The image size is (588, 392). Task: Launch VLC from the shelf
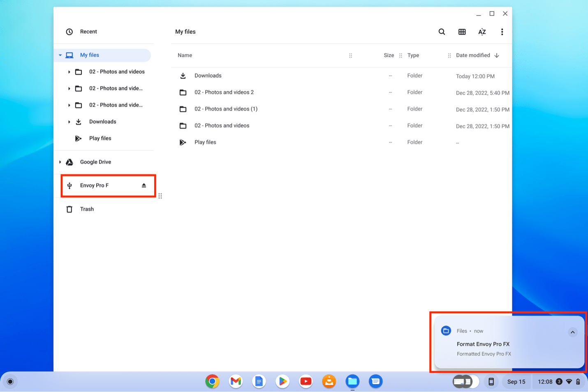(x=329, y=381)
